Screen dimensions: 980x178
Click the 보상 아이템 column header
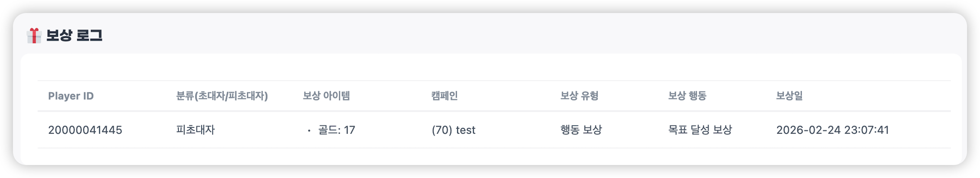pyautogui.click(x=326, y=96)
